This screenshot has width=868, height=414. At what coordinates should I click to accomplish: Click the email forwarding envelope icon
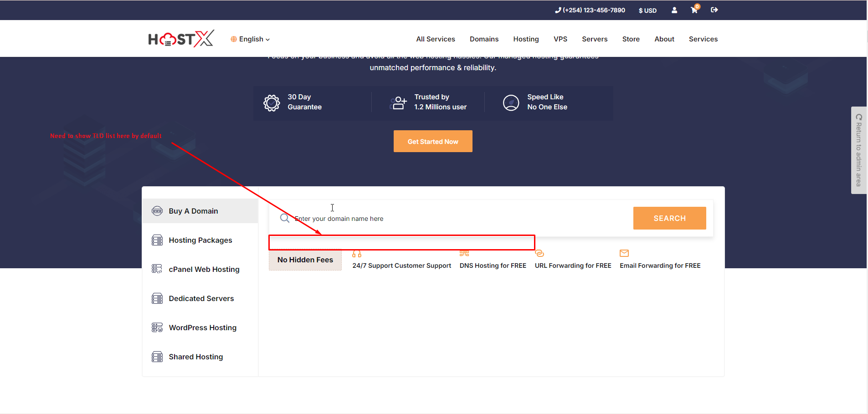tap(624, 253)
